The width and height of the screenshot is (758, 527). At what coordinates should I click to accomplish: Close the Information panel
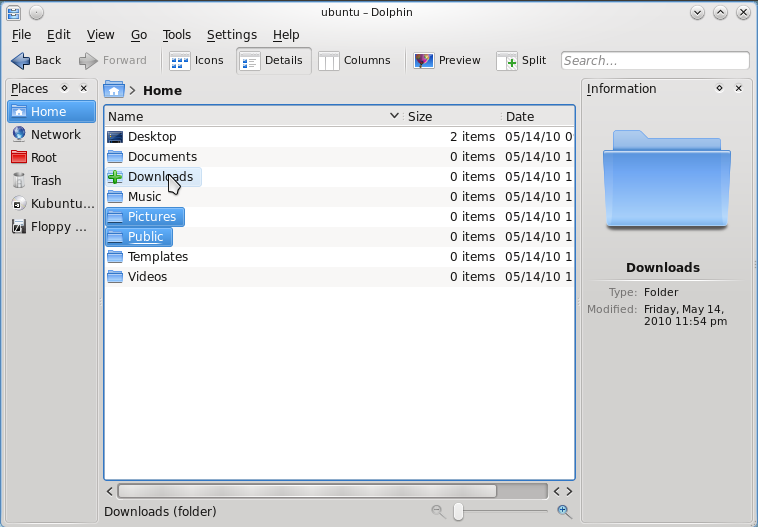pyautogui.click(x=739, y=88)
